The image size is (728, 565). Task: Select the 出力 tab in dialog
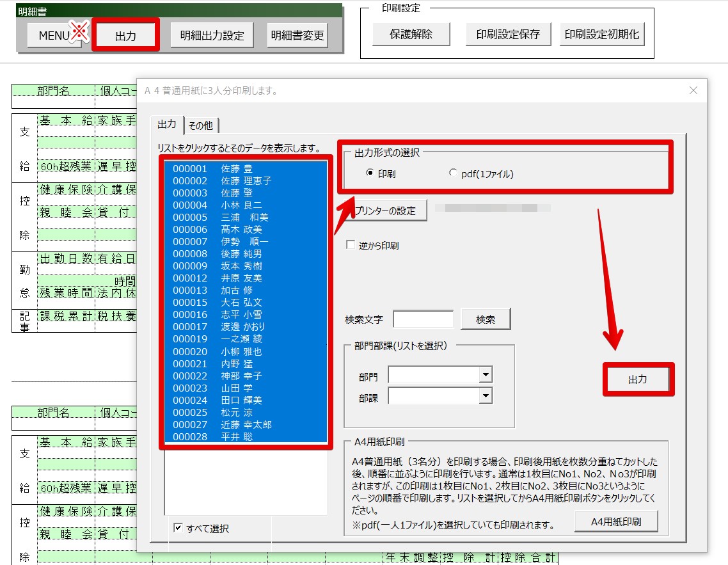tap(167, 125)
